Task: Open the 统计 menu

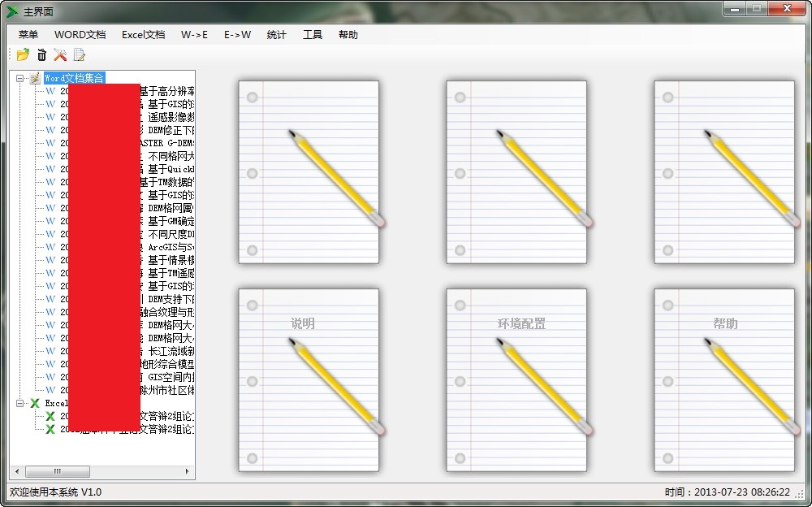Action: click(x=277, y=35)
